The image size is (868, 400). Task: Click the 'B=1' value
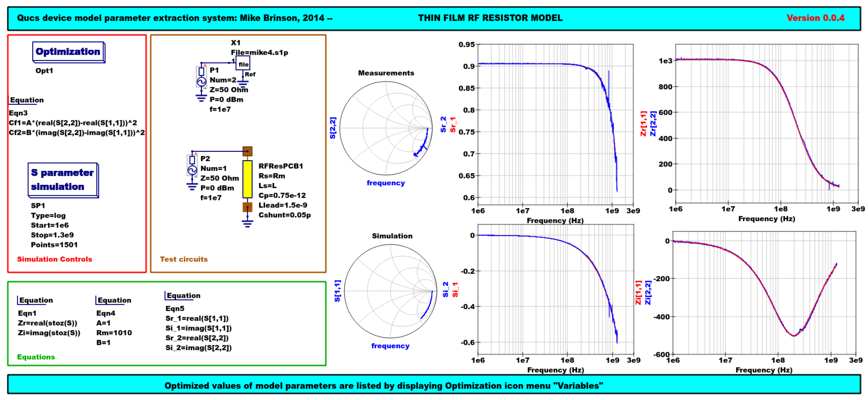[103, 343]
